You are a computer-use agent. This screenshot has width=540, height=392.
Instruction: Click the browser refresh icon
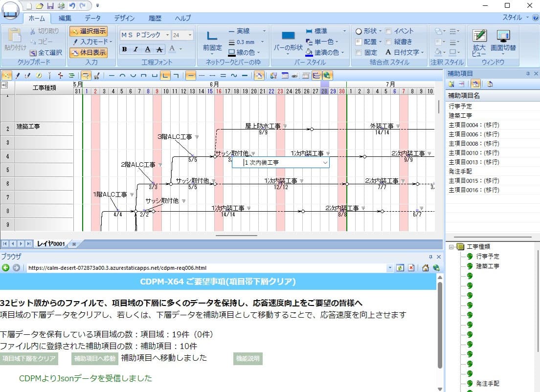click(400, 268)
